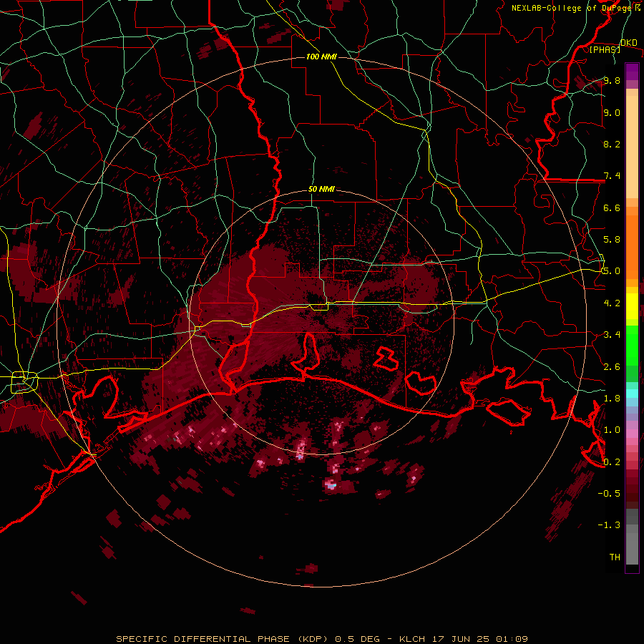This screenshot has width=644, height=644.
Task: Click the TH threshold label on the scale
Action: [615, 557]
